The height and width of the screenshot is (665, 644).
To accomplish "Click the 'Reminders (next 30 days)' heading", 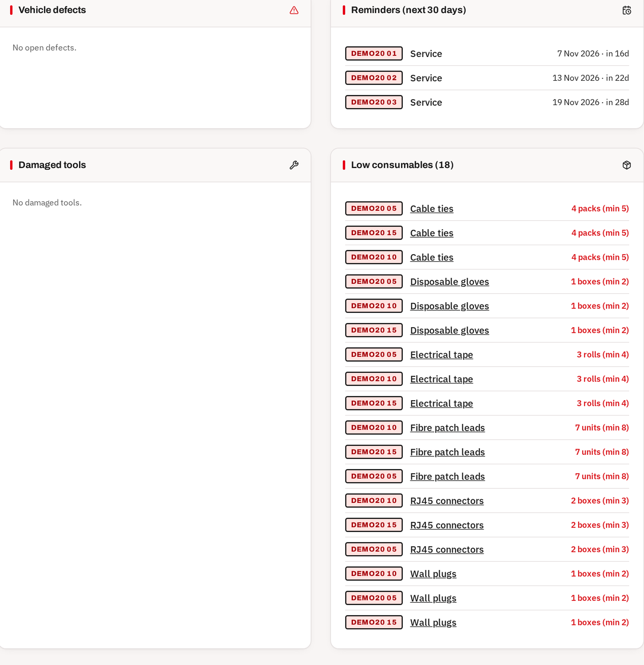I will [409, 10].
